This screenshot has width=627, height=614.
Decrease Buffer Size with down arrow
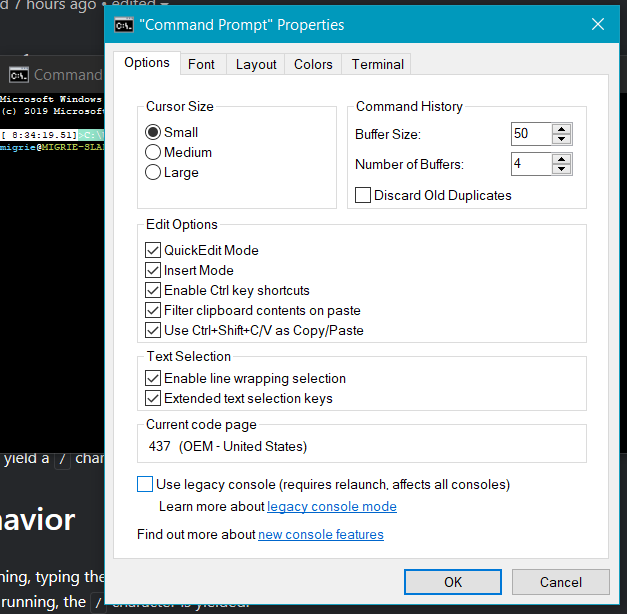click(x=562, y=139)
